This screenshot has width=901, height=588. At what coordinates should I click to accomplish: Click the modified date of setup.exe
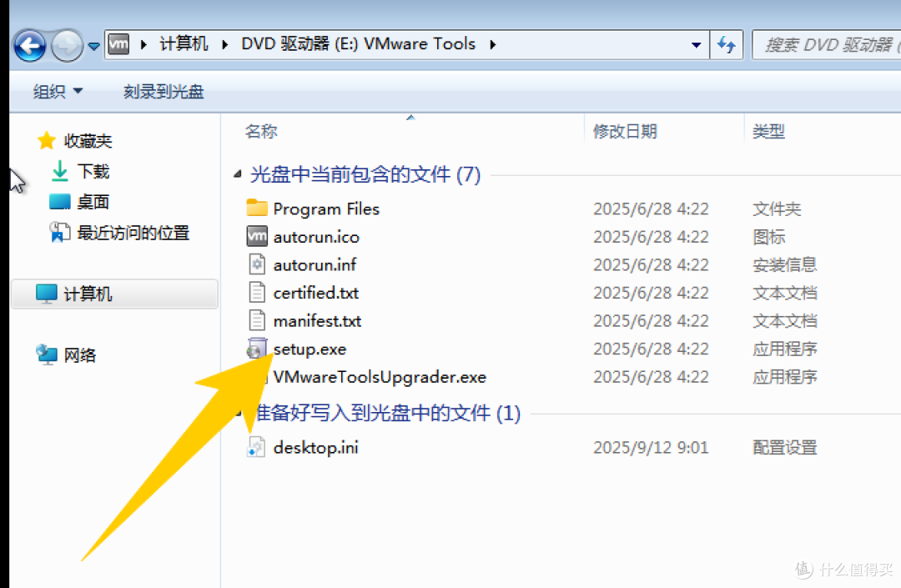tap(651, 349)
